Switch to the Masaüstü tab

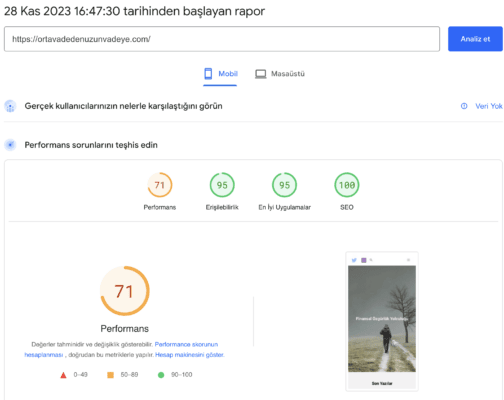point(280,74)
